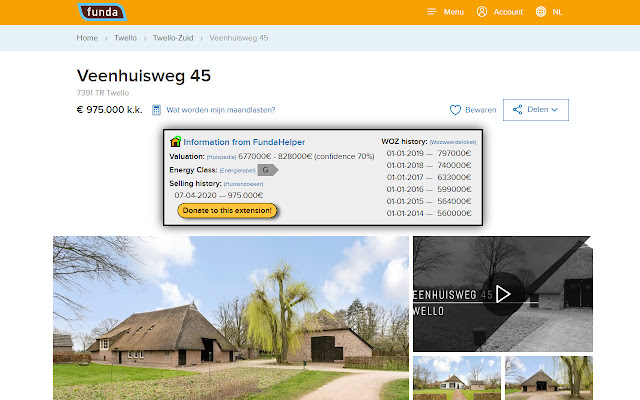640x400 pixels.
Task: Open the Wozwaardeloket source link
Action: tap(453, 142)
